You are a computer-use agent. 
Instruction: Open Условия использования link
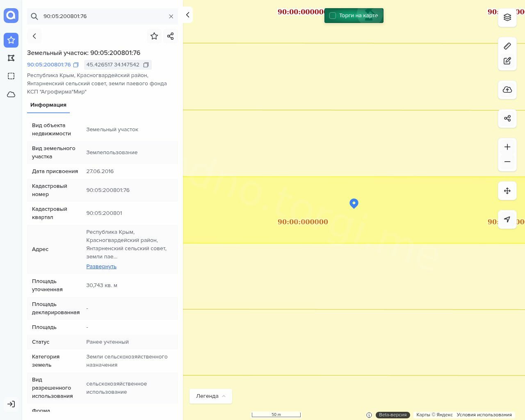pos(484,415)
